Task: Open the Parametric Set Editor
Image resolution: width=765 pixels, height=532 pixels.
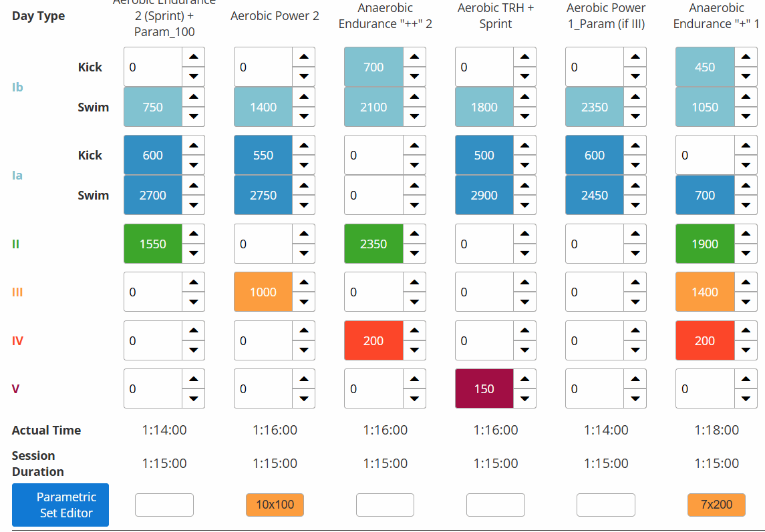Action: point(60,505)
